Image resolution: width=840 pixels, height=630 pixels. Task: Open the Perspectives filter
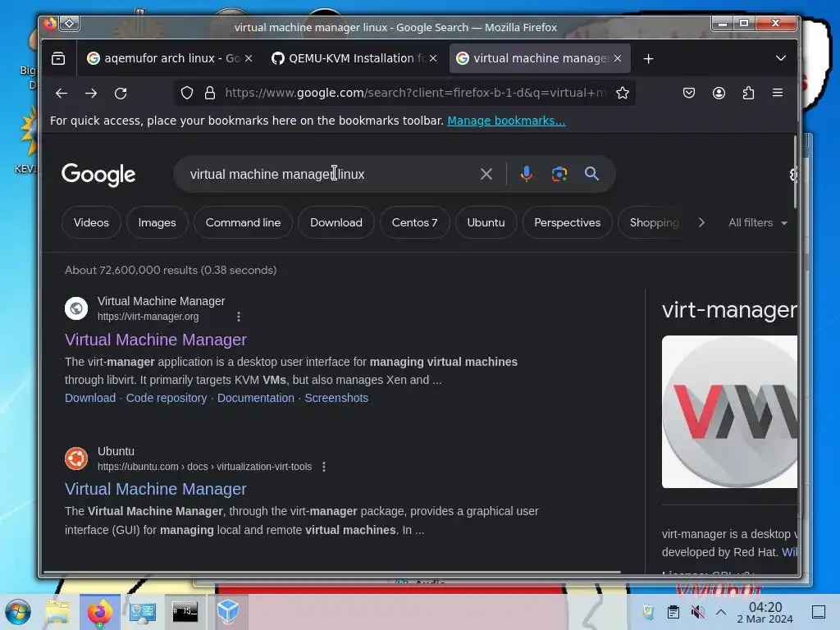[568, 223]
